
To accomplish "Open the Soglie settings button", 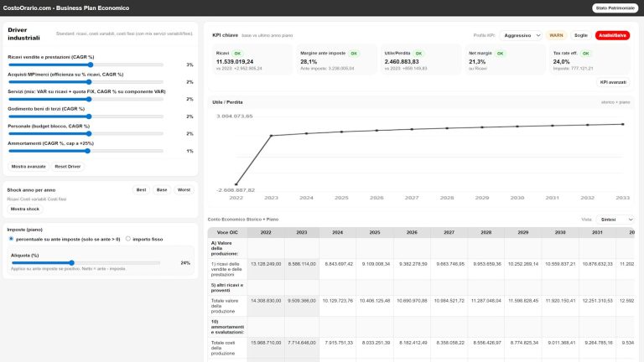I will (x=580, y=35).
